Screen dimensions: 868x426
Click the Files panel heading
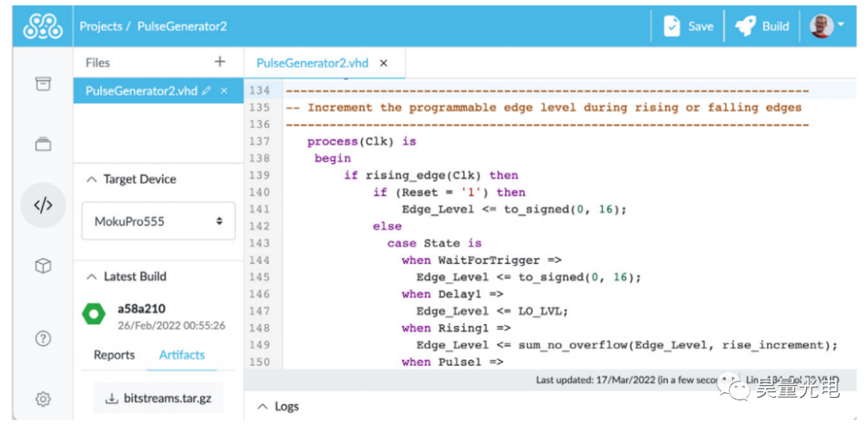98,63
